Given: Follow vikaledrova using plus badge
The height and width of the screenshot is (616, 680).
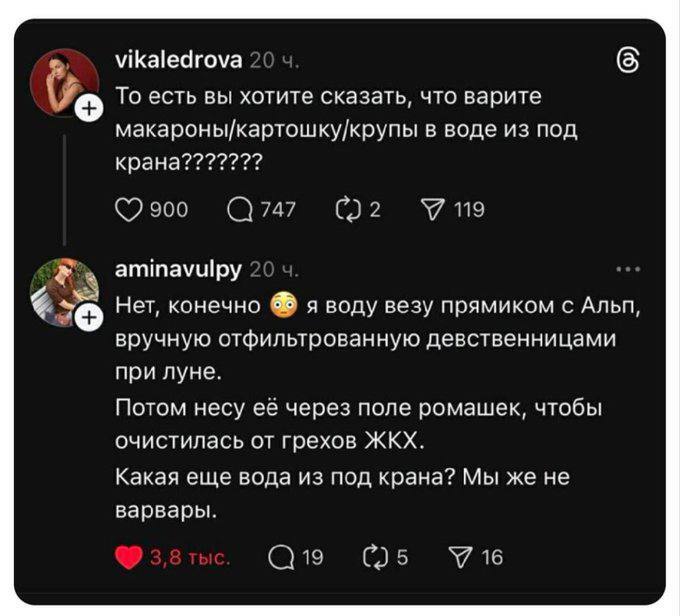Looking at the screenshot, I should coord(88,107).
